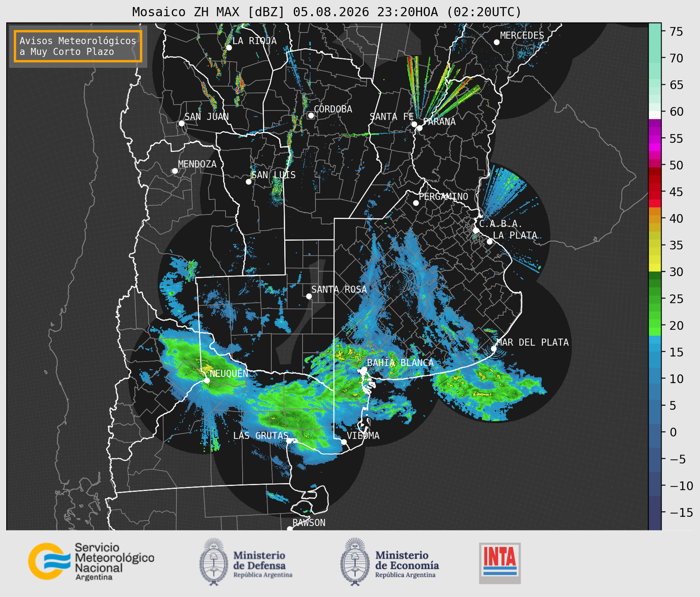Select the Neuquén city marker dot
This screenshot has height=597, width=700.
pyautogui.click(x=207, y=380)
